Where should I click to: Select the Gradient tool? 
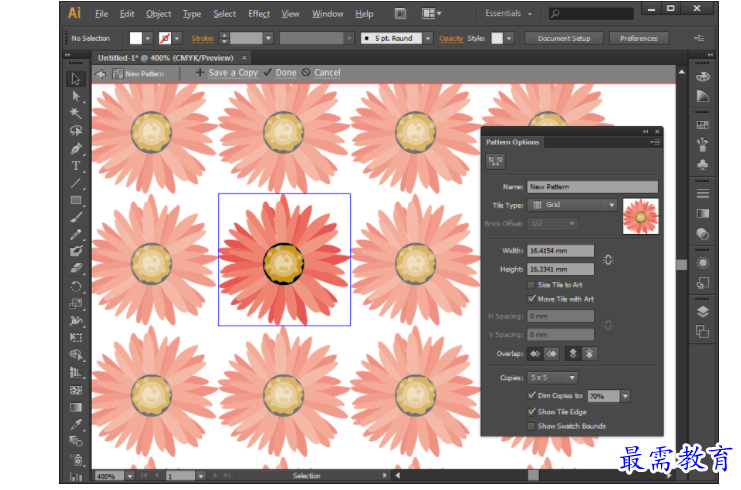pos(76,407)
